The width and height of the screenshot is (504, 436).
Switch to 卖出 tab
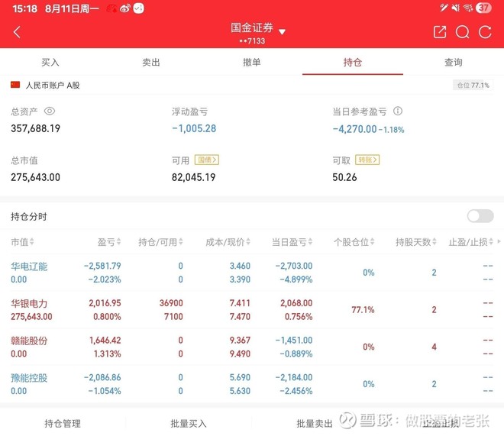click(x=151, y=63)
